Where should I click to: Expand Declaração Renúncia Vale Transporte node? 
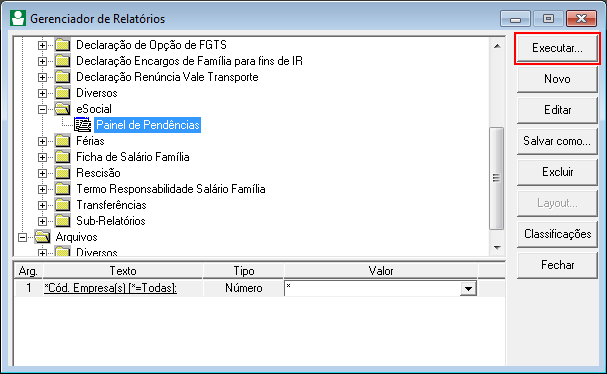click(x=42, y=77)
